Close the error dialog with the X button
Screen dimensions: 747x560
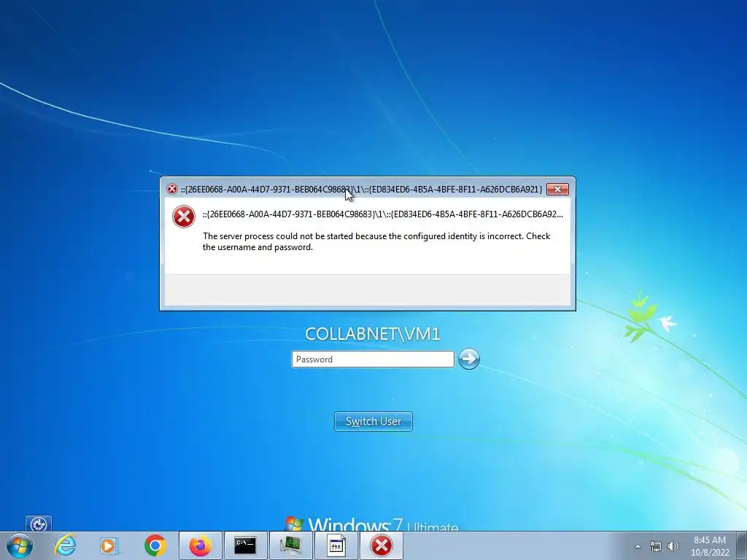[x=557, y=189]
